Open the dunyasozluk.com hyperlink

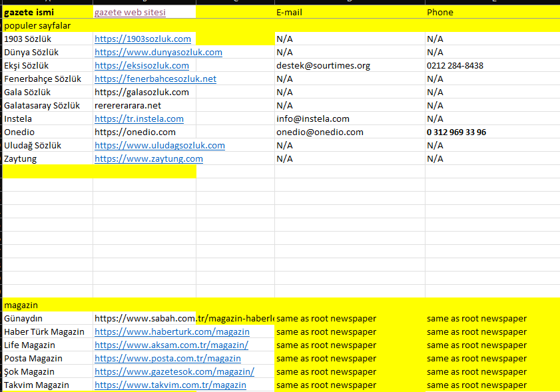pyautogui.click(x=158, y=52)
